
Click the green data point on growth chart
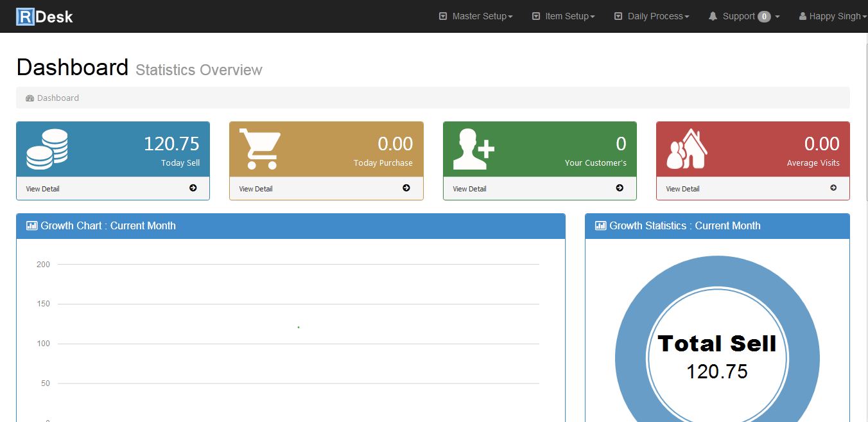coord(299,327)
